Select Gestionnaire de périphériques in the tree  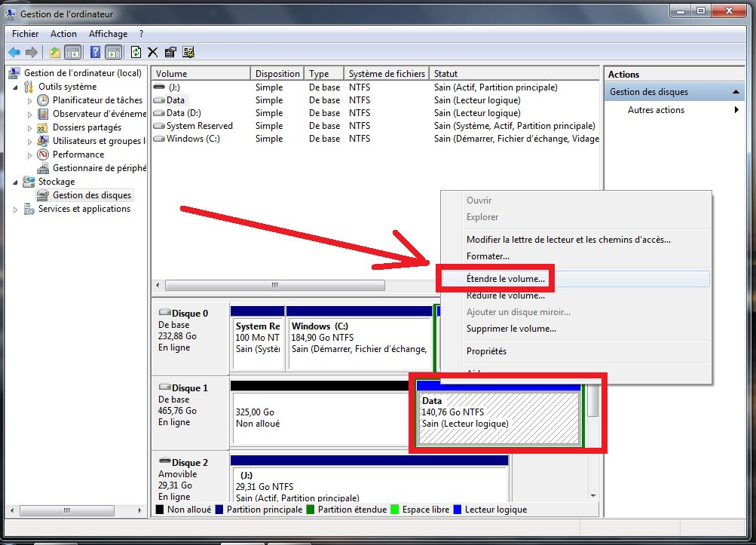click(x=99, y=168)
